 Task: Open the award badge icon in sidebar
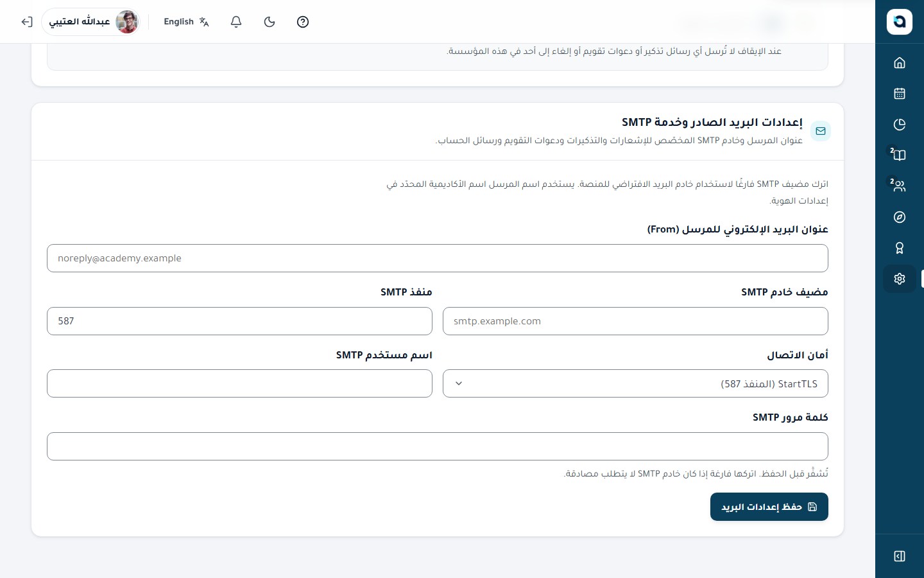point(900,248)
